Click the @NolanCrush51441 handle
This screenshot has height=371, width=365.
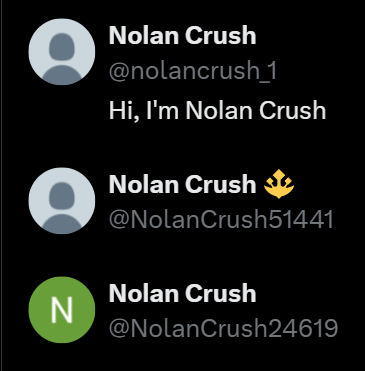tap(221, 220)
